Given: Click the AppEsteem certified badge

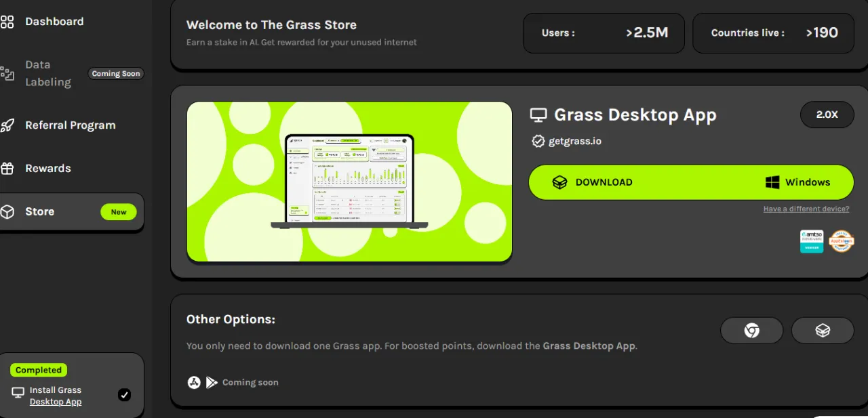Looking at the screenshot, I should 842,241.
